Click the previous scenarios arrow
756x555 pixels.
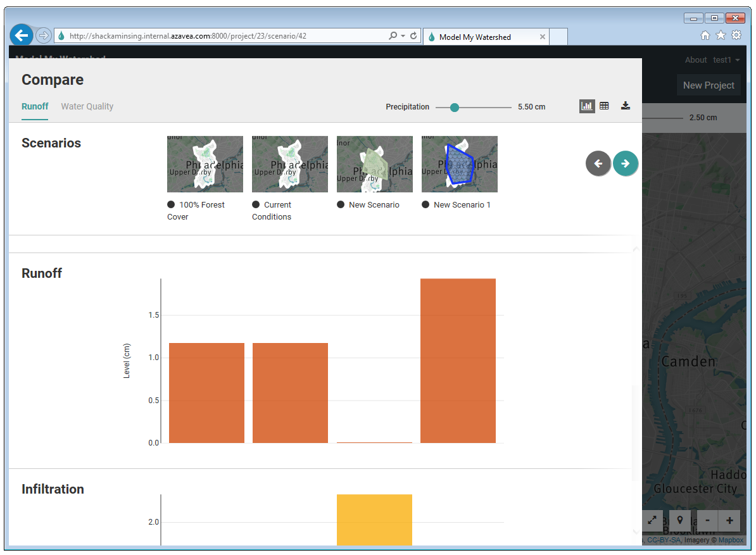pos(598,163)
